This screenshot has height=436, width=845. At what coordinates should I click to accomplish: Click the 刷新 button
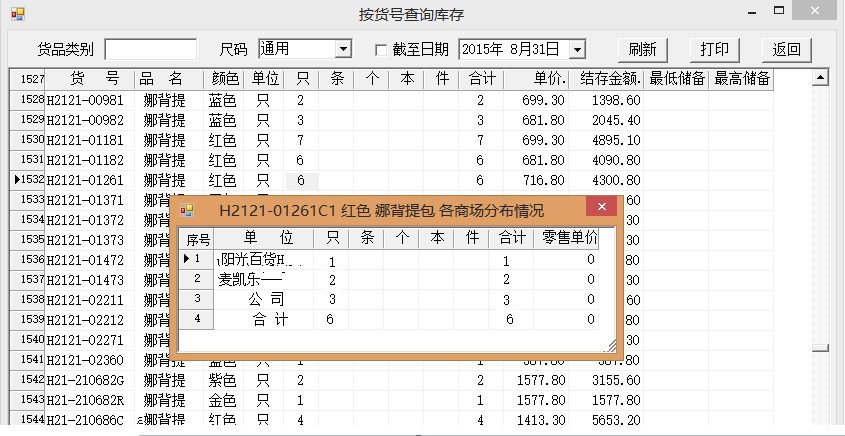tap(642, 49)
